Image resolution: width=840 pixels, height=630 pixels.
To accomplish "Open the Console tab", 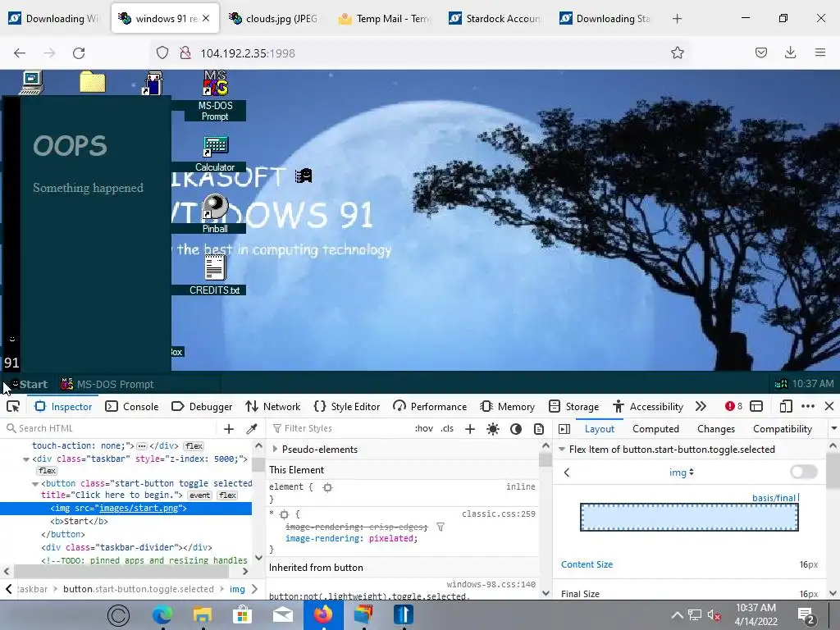I will 132,407.
